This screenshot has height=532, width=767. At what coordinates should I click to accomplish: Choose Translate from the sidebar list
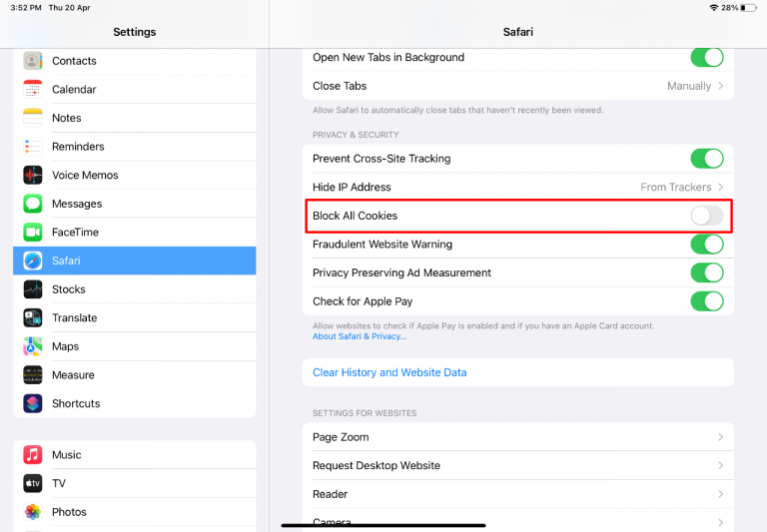[75, 317]
